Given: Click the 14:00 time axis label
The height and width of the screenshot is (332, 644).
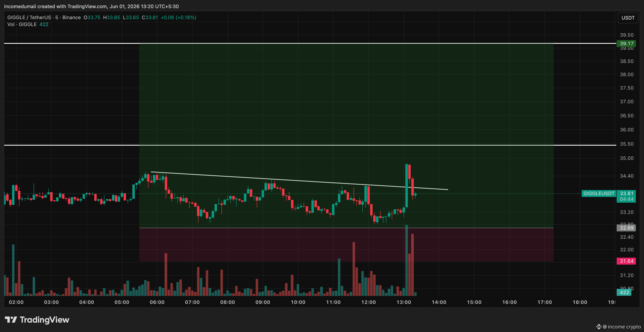Looking at the screenshot, I should pyautogui.click(x=439, y=302).
